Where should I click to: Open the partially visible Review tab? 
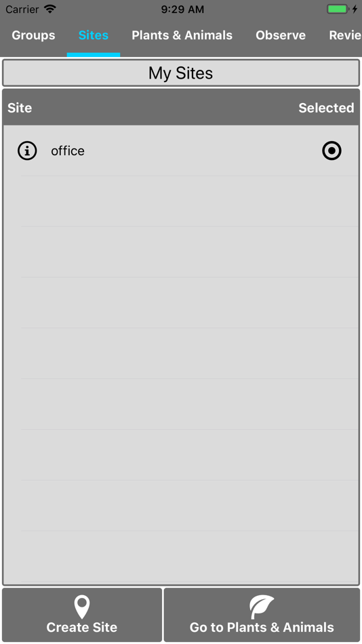coord(345,35)
